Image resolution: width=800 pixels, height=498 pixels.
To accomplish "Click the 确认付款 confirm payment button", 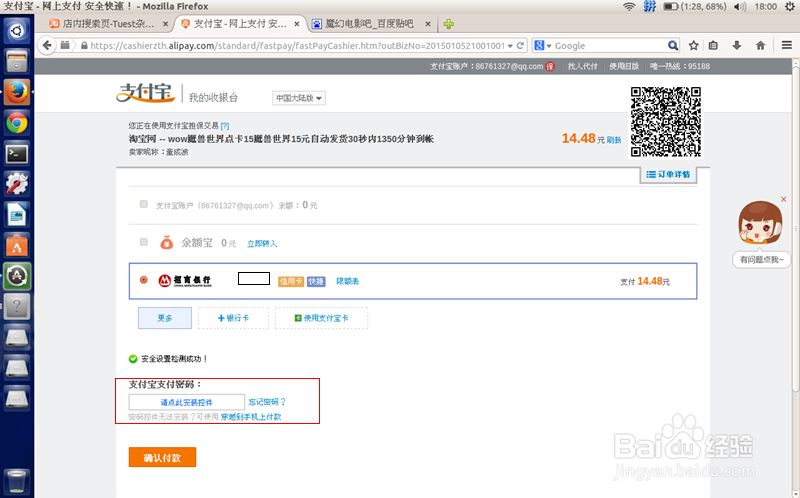I will [x=162, y=457].
